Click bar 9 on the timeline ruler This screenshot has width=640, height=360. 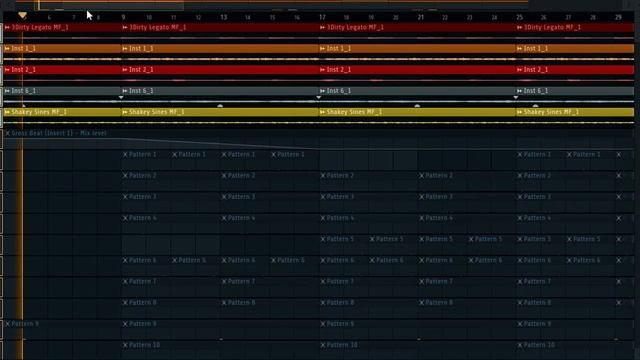(123, 17)
